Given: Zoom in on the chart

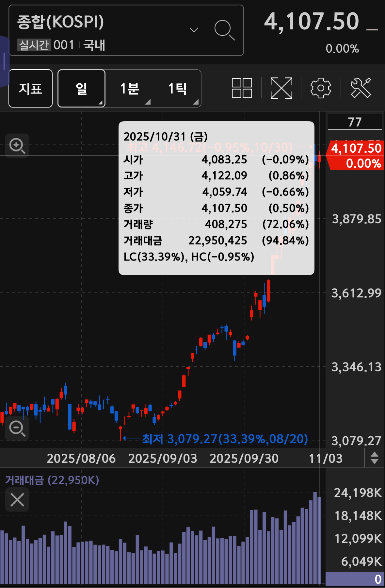Looking at the screenshot, I should pos(17,145).
